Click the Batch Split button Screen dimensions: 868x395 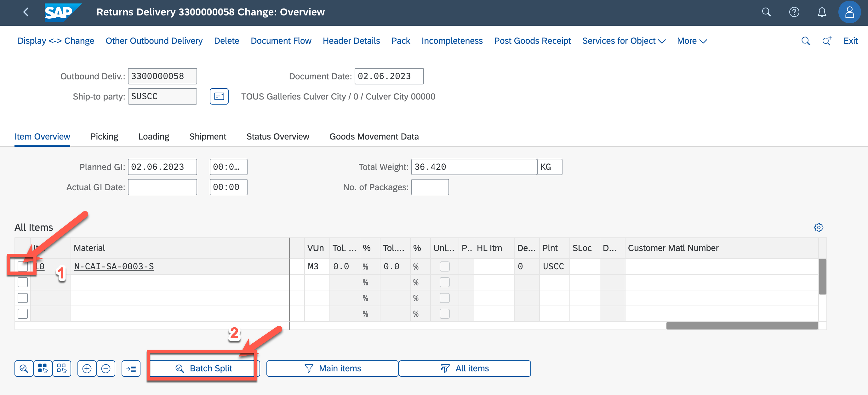coord(203,368)
